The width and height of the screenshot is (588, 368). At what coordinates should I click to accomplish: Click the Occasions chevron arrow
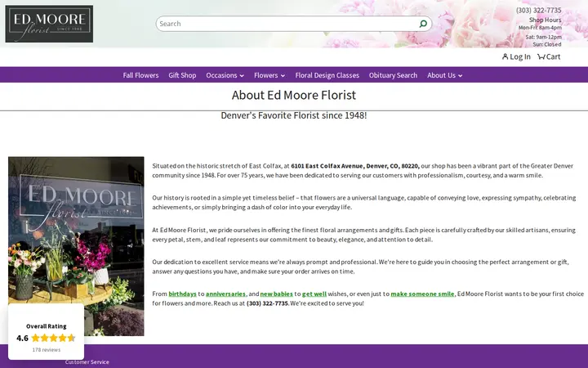[x=242, y=76]
